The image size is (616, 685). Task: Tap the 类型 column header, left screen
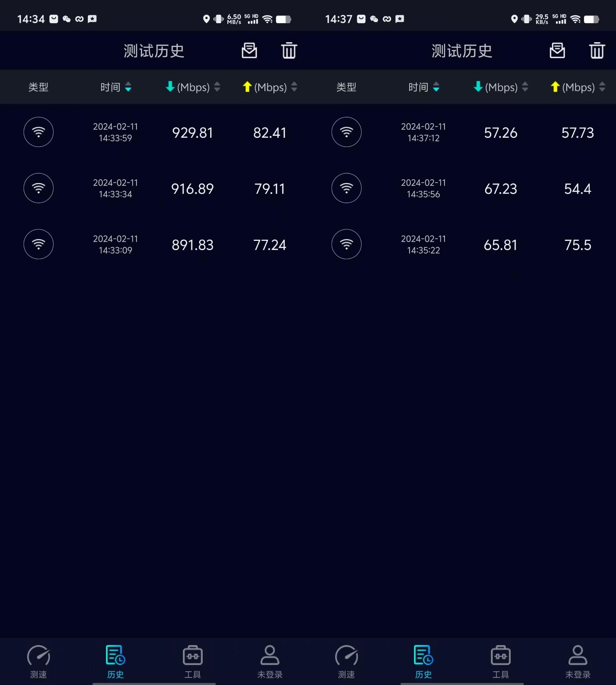point(38,87)
